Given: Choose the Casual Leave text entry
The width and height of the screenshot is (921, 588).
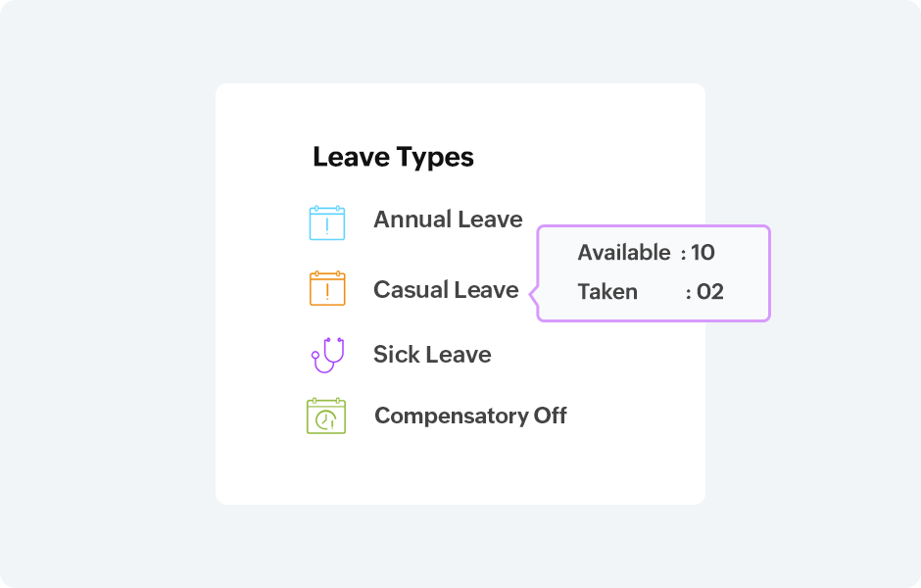Looking at the screenshot, I should 446,289.
